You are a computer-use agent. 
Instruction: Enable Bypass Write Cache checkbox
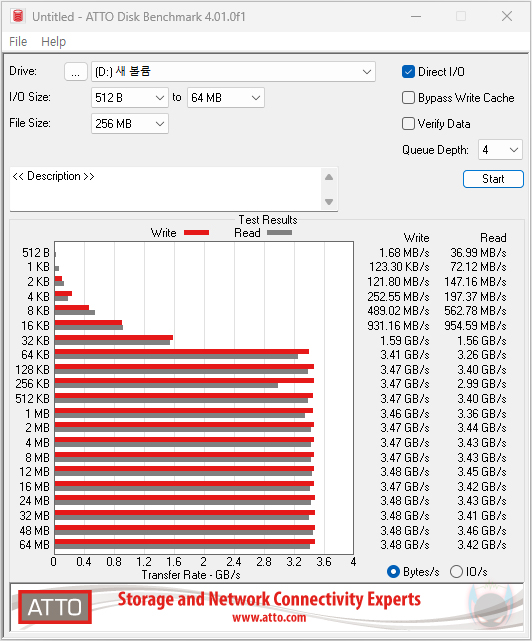[408, 98]
